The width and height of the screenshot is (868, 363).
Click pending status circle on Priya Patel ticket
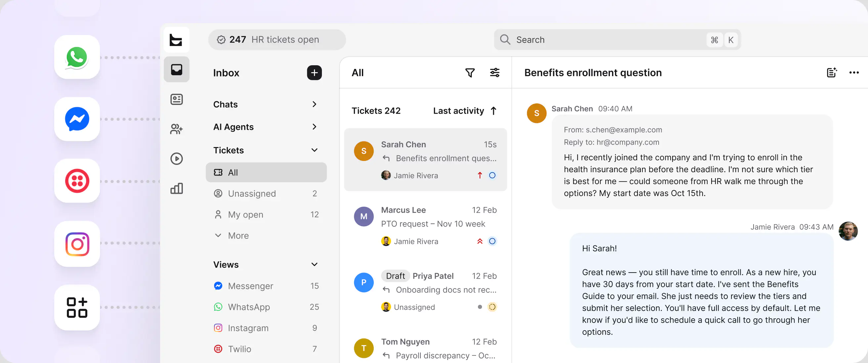[x=492, y=307]
